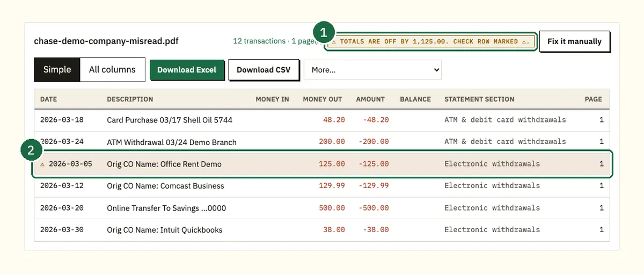Select the flagged date 2026-03-05
The width and height of the screenshot is (644, 275).
click(70, 164)
